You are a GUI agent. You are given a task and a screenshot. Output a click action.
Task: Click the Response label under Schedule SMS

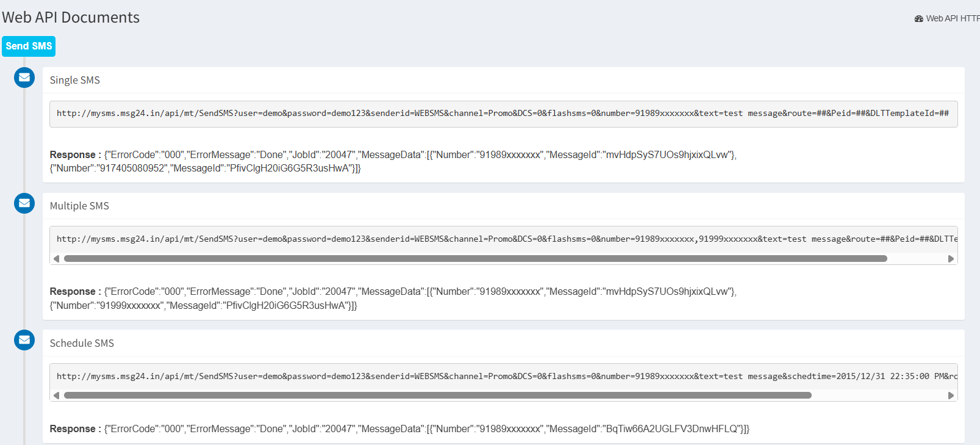pos(73,429)
